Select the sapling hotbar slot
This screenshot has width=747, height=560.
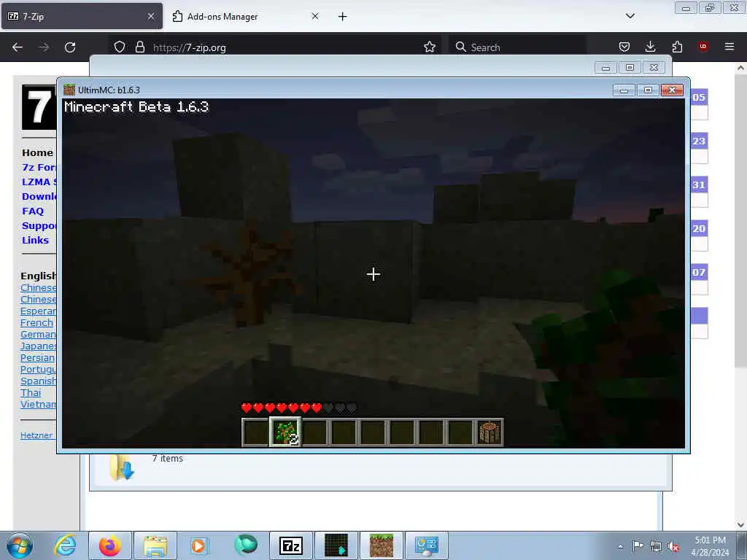[x=285, y=432]
